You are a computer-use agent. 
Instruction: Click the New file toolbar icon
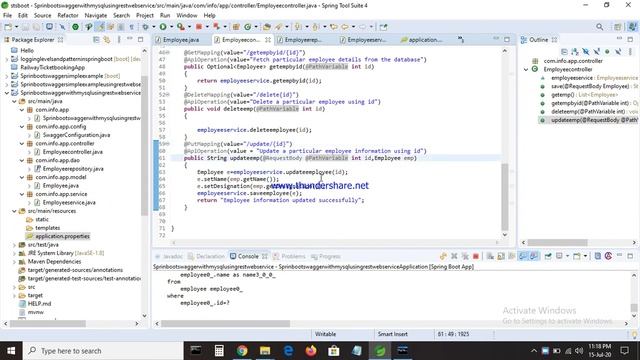pyautogui.click(x=8, y=27)
